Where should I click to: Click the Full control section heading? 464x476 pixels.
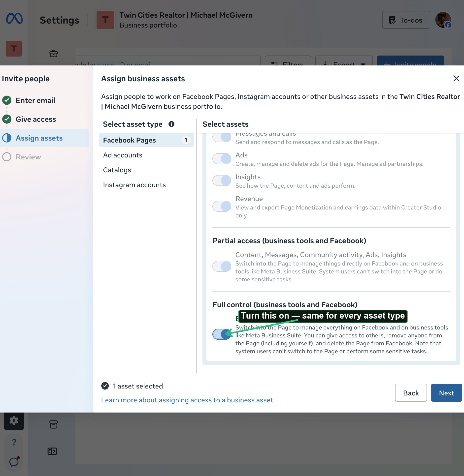pyautogui.click(x=285, y=305)
